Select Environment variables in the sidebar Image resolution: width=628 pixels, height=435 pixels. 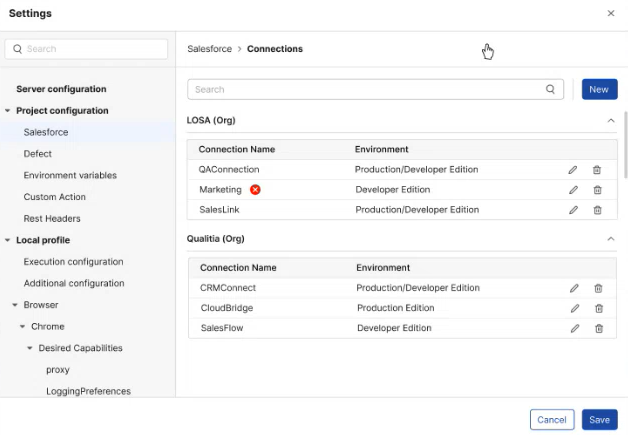click(70, 175)
